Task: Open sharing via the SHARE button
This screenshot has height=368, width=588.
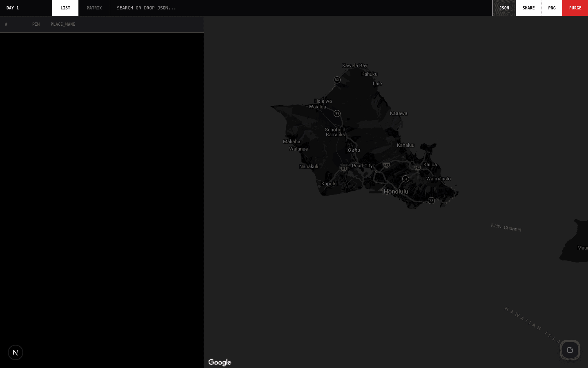Action: pos(528,8)
